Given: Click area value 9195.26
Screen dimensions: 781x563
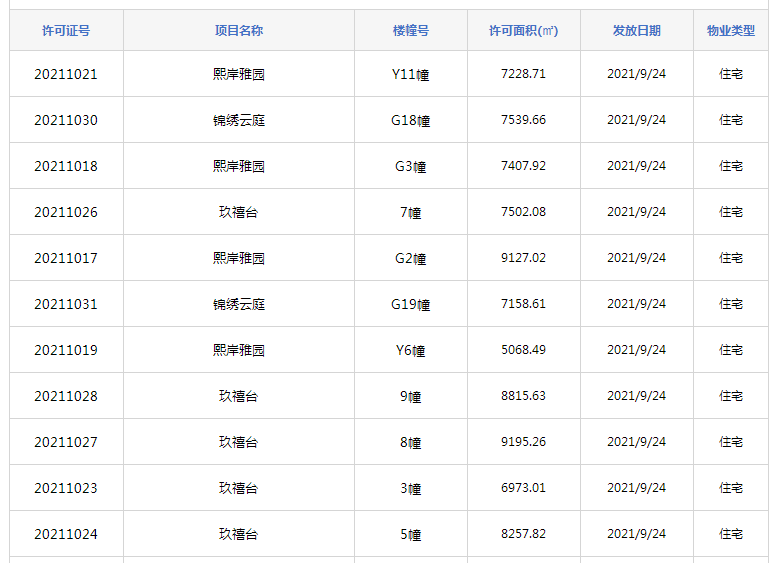Looking at the screenshot, I should 523,441.
